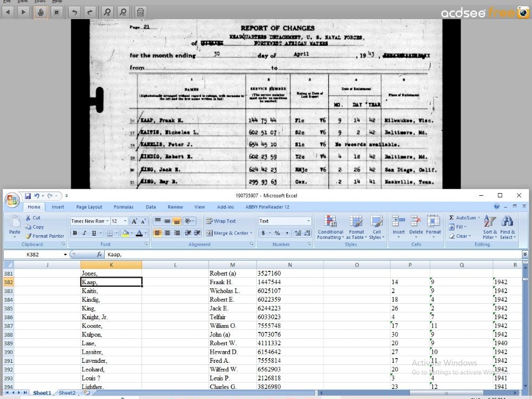Open ABBYY FineReader 12 tab
Screen dimensions: 532x399
pyautogui.click(x=268, y=207)
